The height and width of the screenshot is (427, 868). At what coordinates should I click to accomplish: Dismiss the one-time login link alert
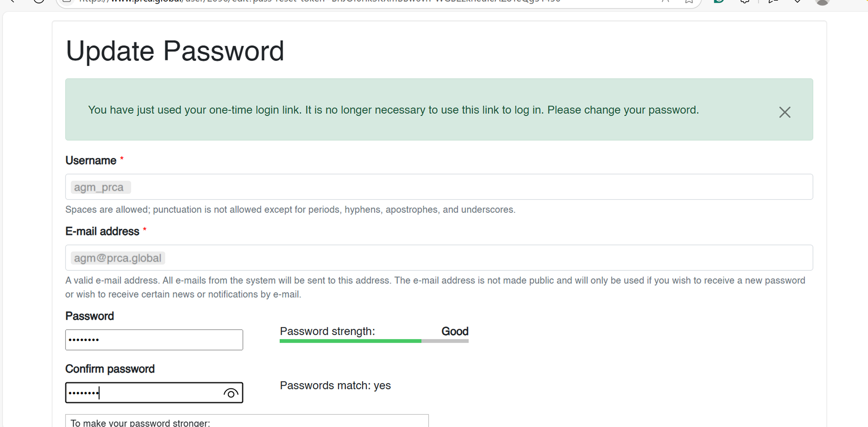[x=784, y=112]
